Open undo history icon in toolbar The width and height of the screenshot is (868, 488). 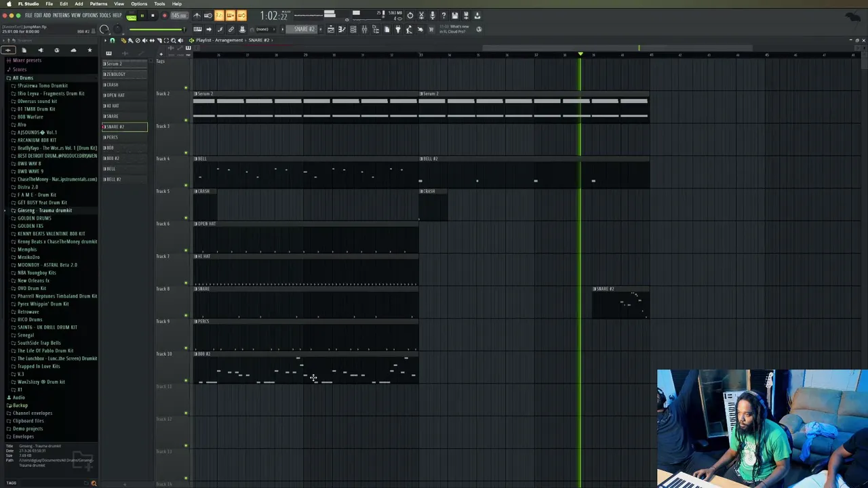pos(410,16)
